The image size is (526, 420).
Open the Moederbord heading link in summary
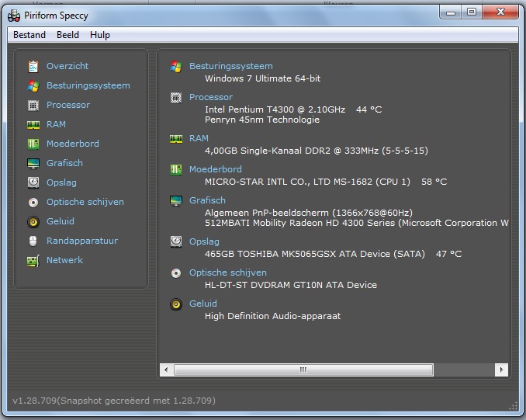(x=215, y=169)
